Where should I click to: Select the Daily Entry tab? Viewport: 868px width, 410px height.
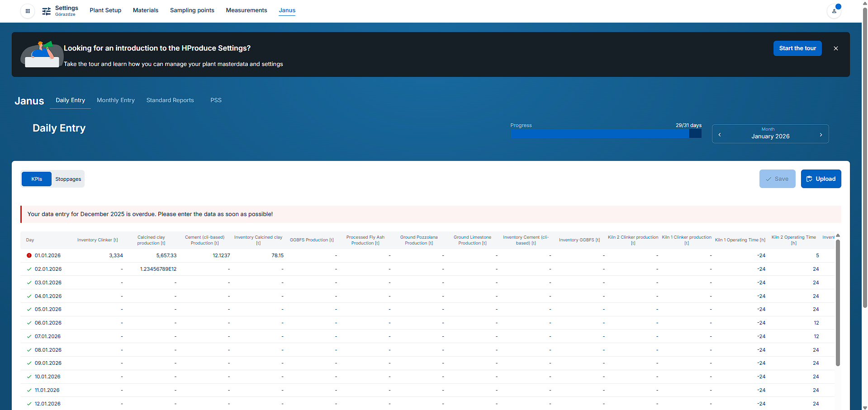click(x=71, y=100)
